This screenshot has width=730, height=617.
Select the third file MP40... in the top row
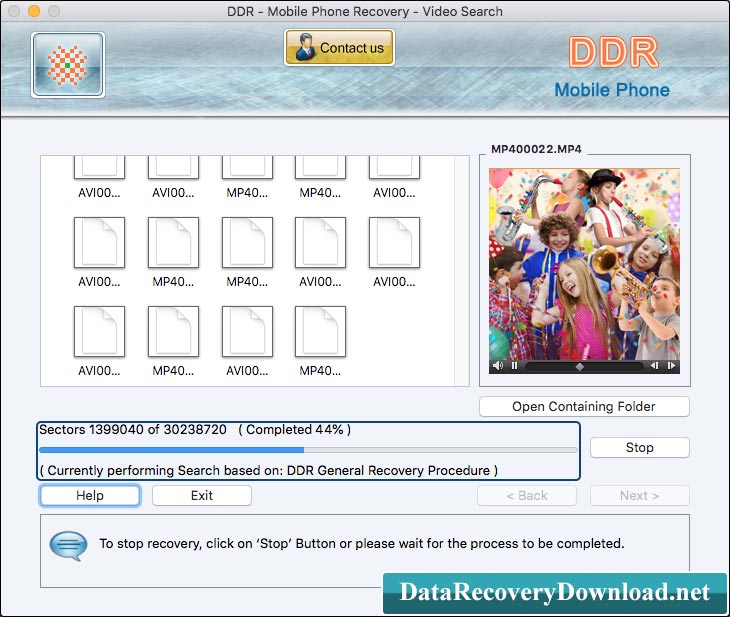[247, 177]
